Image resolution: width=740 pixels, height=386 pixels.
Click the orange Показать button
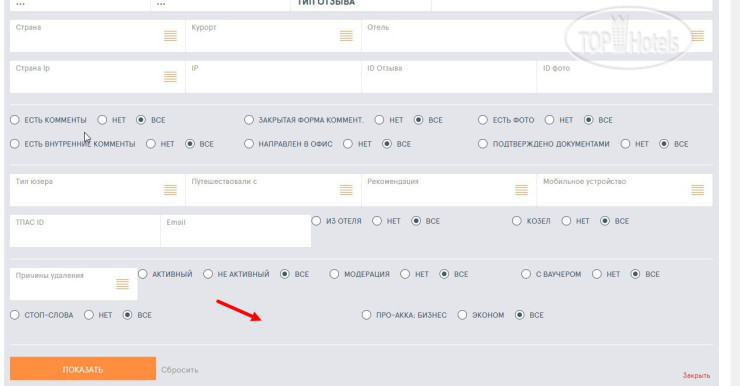(83, 369)
